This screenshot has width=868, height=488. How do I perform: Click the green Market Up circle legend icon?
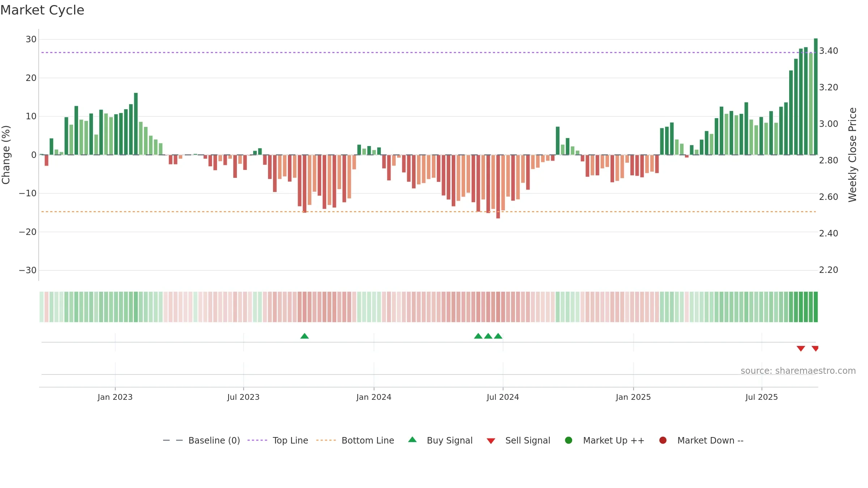[569, 440]
